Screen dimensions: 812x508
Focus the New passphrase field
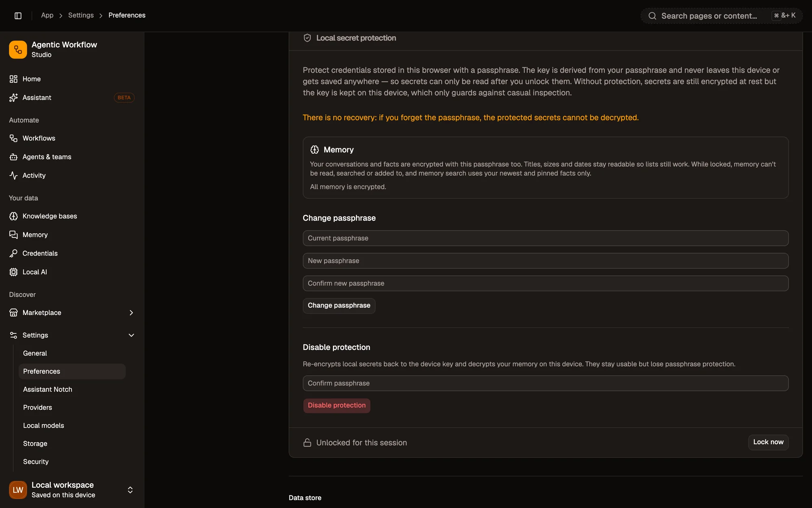[545, 261]
